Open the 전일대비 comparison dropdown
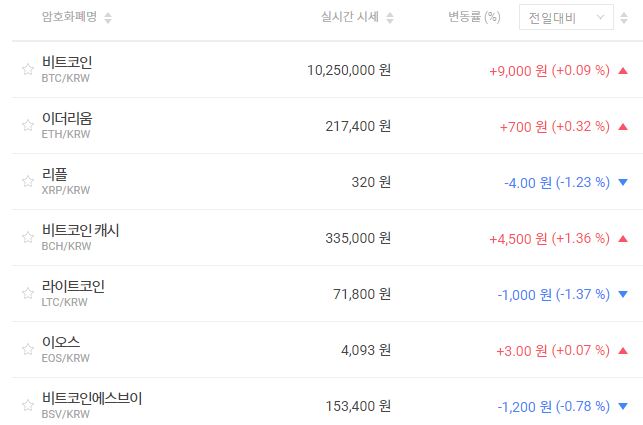This screenshot has width=643, height=425. [565, 17]
